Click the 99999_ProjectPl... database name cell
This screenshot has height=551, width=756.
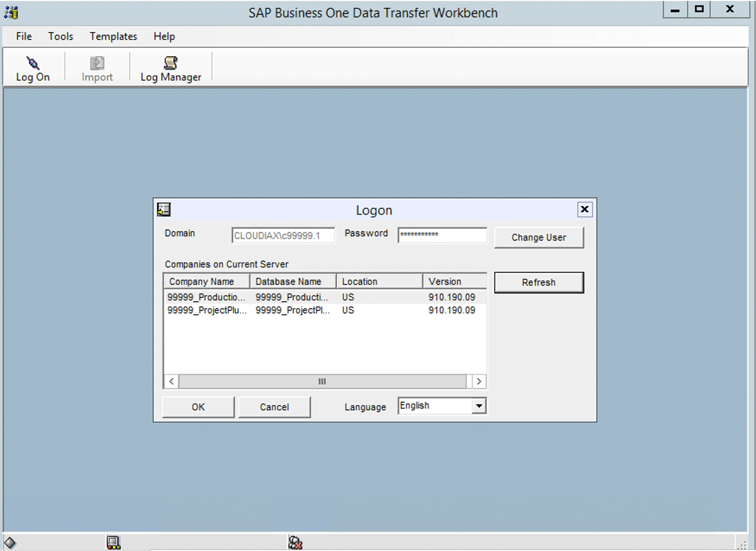pos(292,310)
